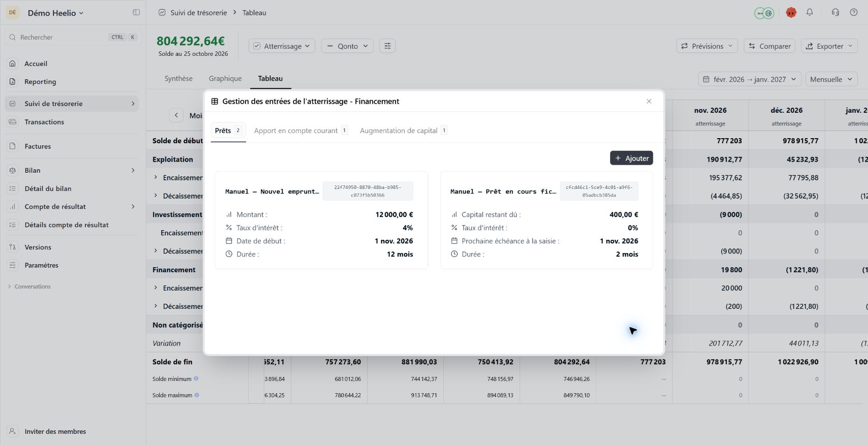Viewport: 868px width, 445px height.
Task: Open the Manuel – Nouvel emprunt loan card
Action: pos(321,220)
